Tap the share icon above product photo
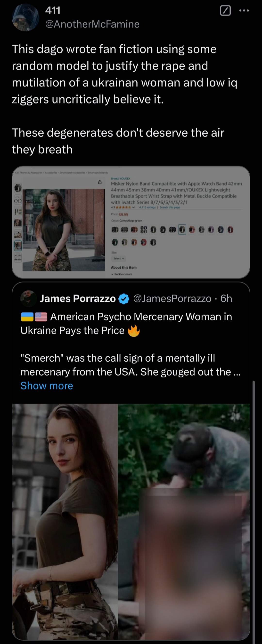This screenshot has height=644, width=262. [x=100, y=182]
